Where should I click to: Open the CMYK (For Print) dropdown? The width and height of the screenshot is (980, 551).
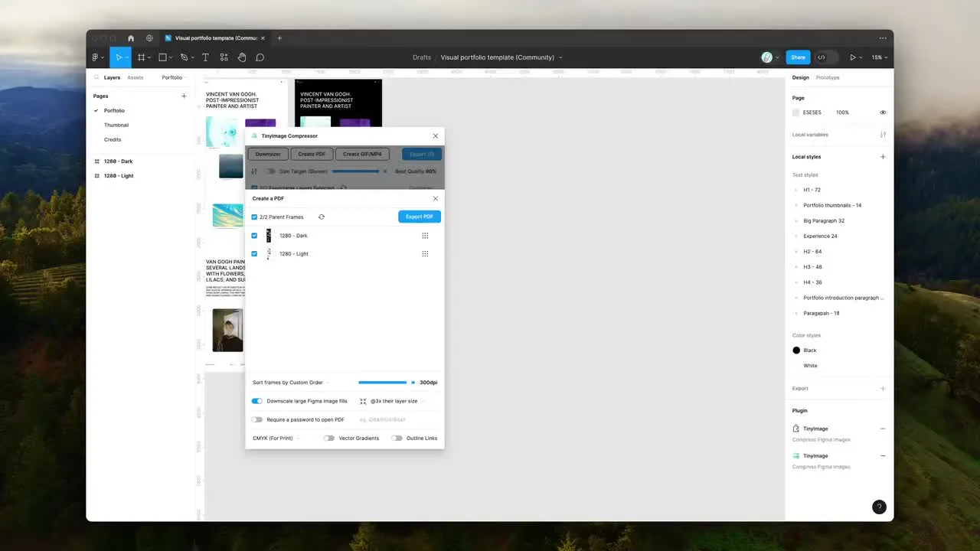tap(275, 439)
